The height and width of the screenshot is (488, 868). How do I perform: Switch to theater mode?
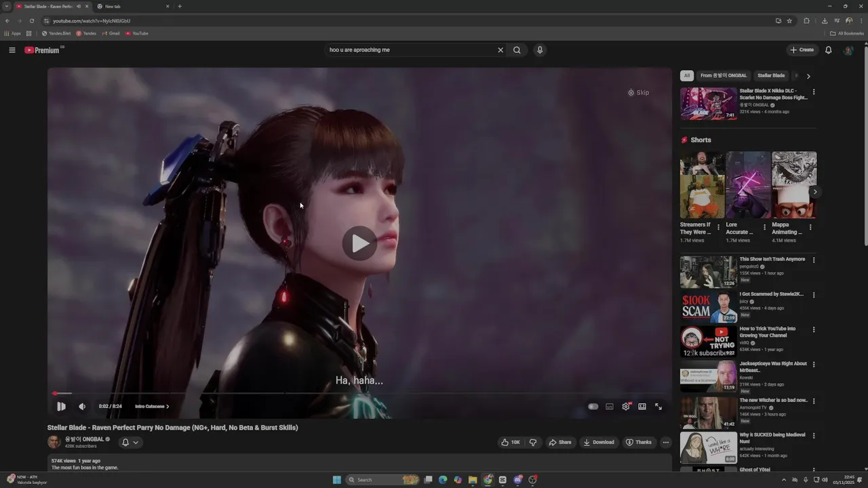click(x=642, y=407)
